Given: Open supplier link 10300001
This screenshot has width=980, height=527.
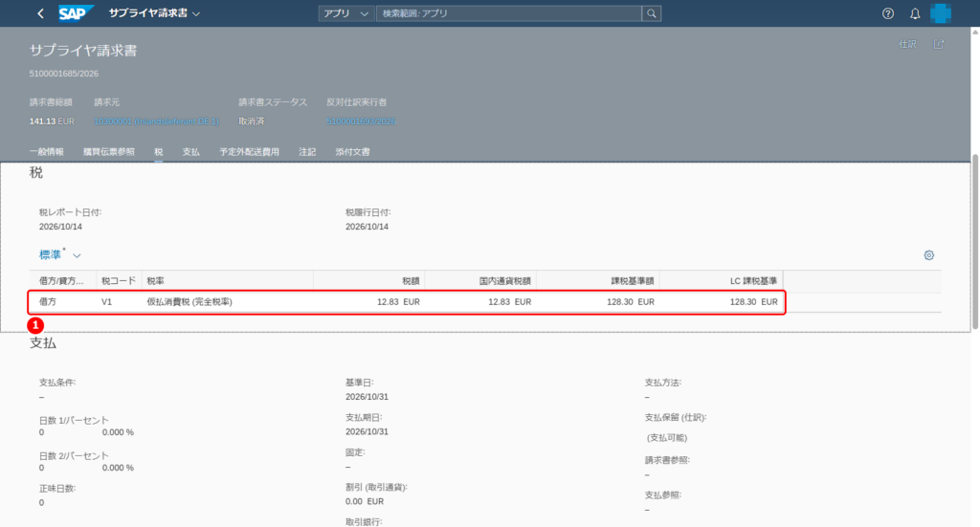Looking at the screenshot, I should point(156,121).
